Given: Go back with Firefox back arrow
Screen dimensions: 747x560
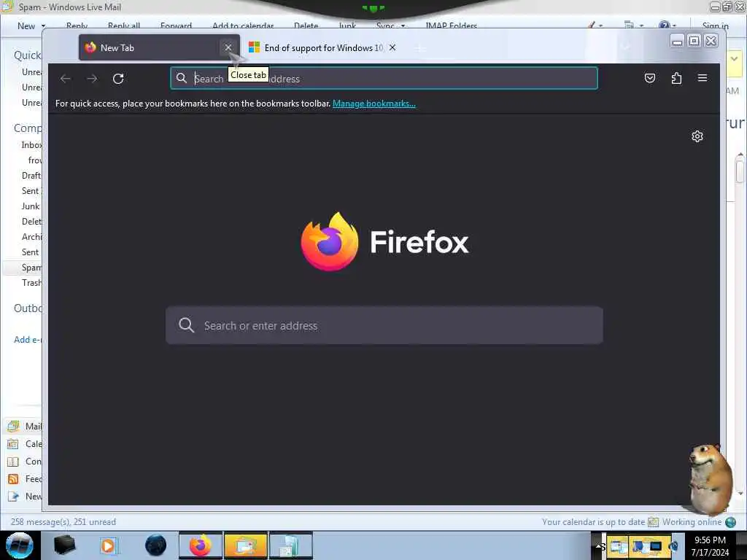Looking at the screenshot, I should [66, 79].
